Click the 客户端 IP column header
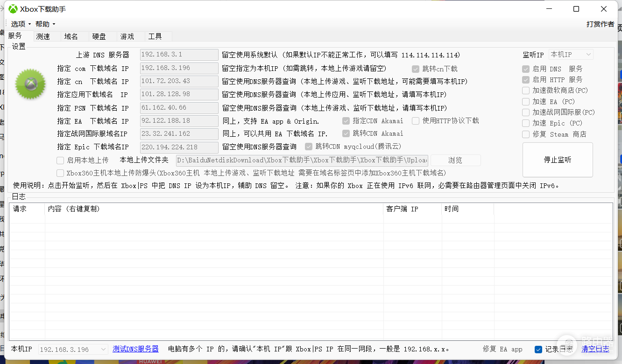 (412, 209)
